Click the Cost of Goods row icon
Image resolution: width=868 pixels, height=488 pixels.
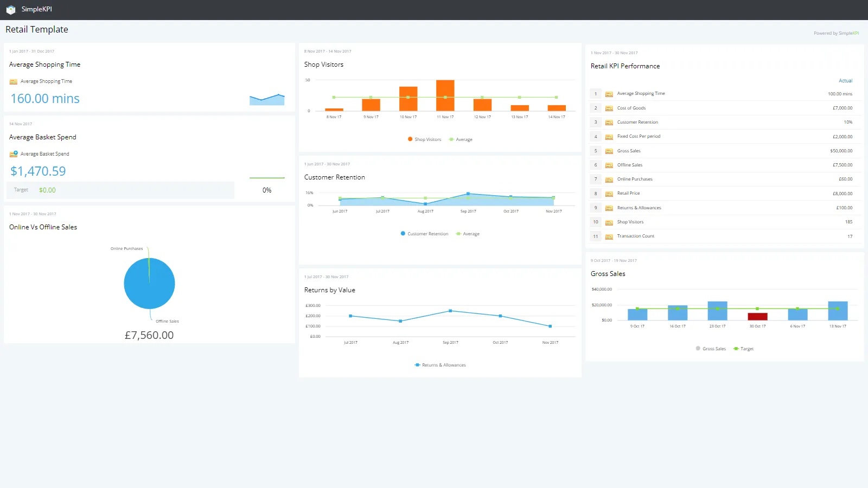[609, 108]
